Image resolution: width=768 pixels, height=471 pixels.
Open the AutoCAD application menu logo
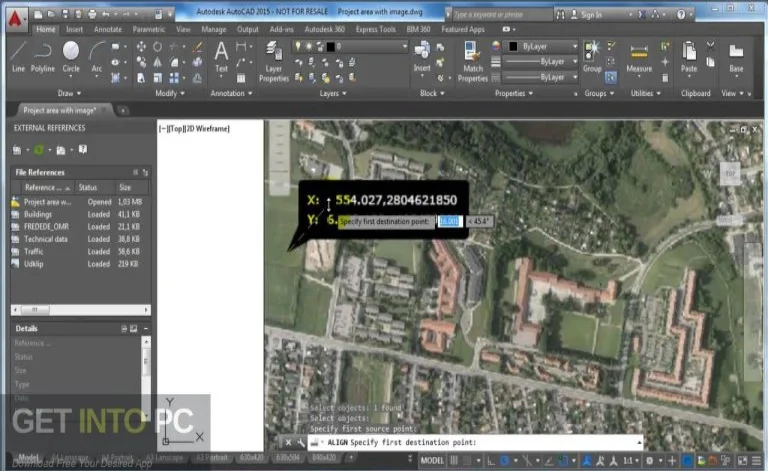point(15,19)
